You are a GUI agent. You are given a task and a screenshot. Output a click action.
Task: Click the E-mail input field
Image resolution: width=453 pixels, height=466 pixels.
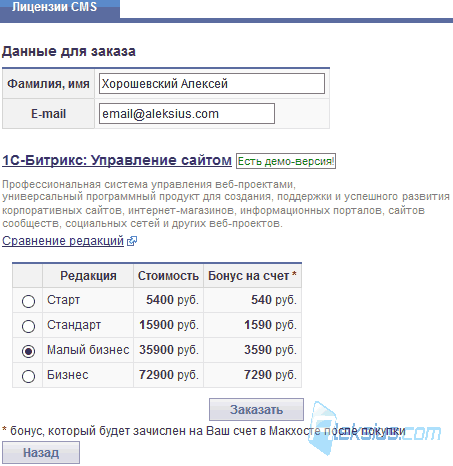pos(187,114)
